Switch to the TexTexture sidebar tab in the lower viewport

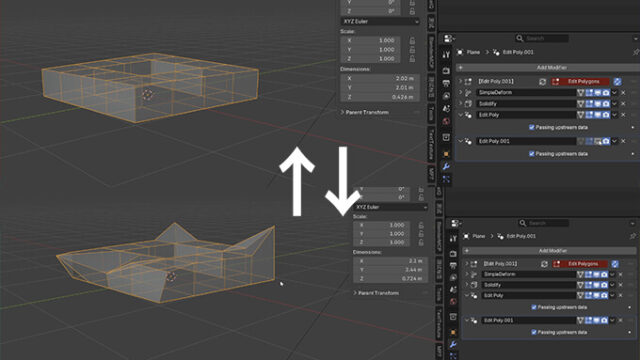pos(439,324)
